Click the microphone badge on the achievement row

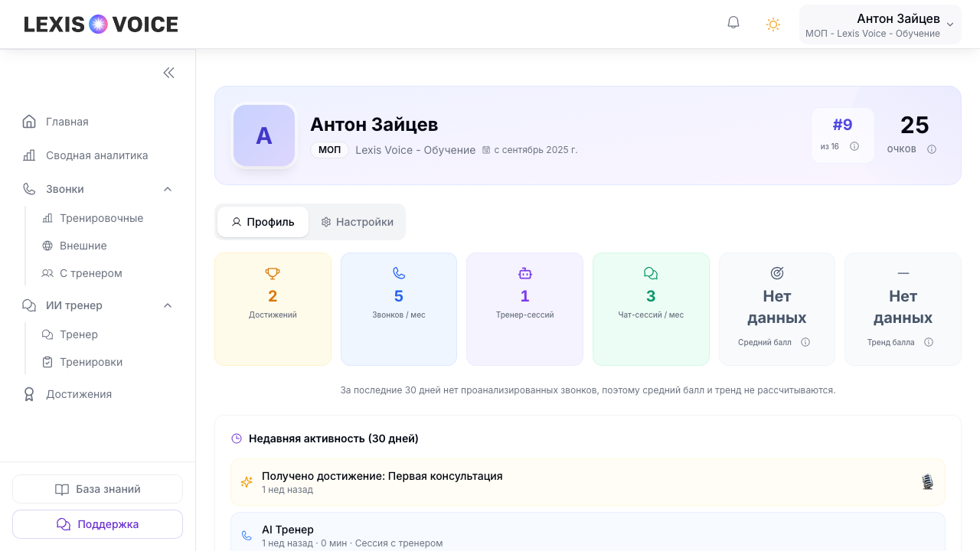(927, 482)
